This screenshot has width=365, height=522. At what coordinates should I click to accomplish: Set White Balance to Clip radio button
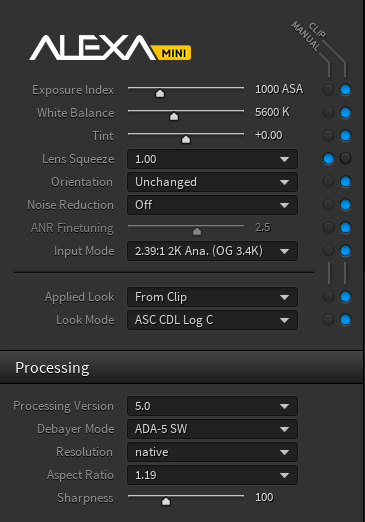click(345, 112)
